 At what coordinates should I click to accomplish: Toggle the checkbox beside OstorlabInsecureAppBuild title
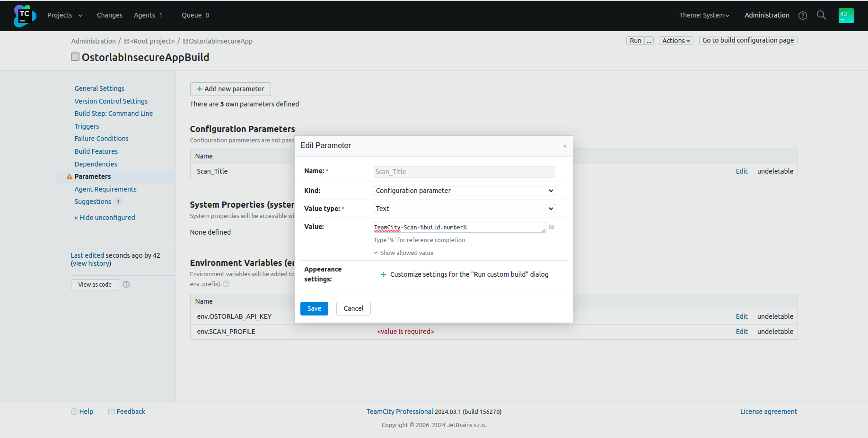tap(75, 57)
